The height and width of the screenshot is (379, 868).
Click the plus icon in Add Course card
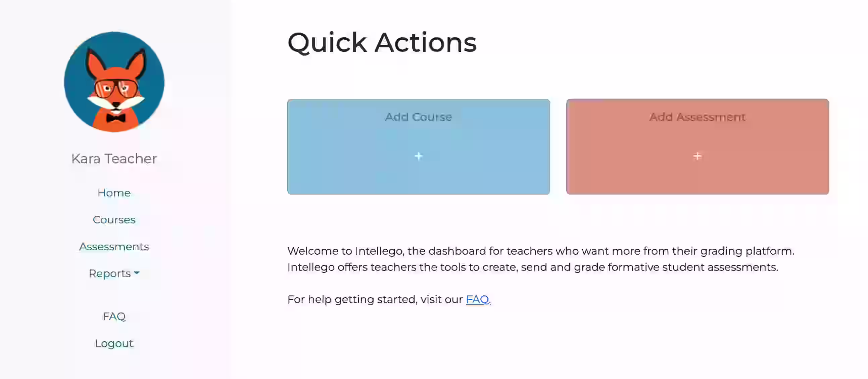[x=419, y=156]
